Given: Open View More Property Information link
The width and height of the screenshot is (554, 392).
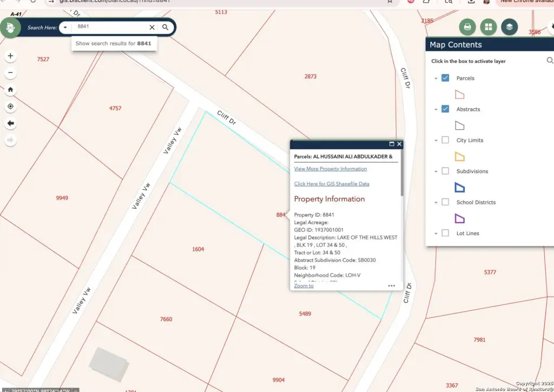Looking at the screenshot, I should pyautogui.click(x=330, y=169).
